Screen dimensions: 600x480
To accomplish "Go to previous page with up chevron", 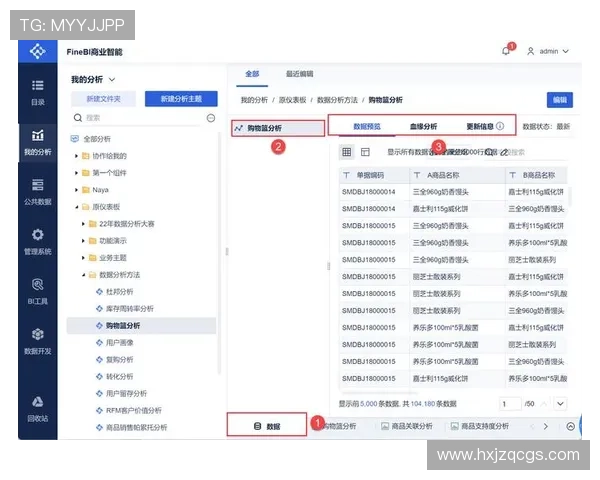I will tap(543, 404).
